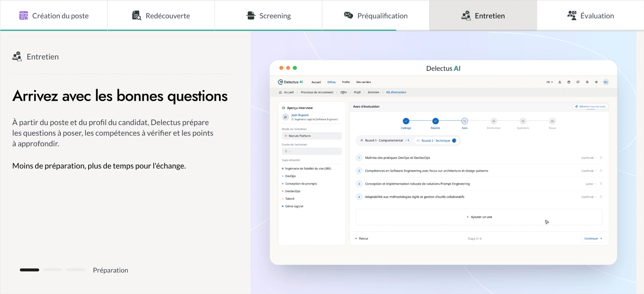Viewport: 644px width, 294px height.
Task: Open the FR language dropdown
Action: pyautogui.click(x=550, y=82)
